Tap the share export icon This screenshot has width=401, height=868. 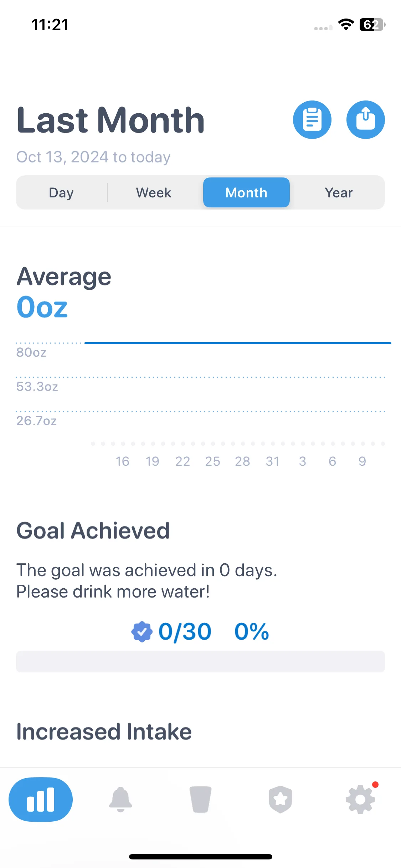[365, 120]
